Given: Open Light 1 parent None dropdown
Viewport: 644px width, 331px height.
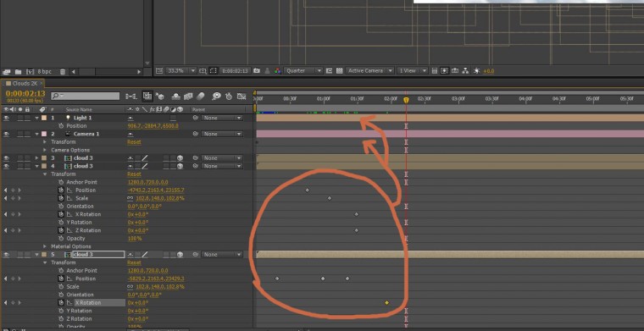Looking at the screenshot, I should 222,118.
